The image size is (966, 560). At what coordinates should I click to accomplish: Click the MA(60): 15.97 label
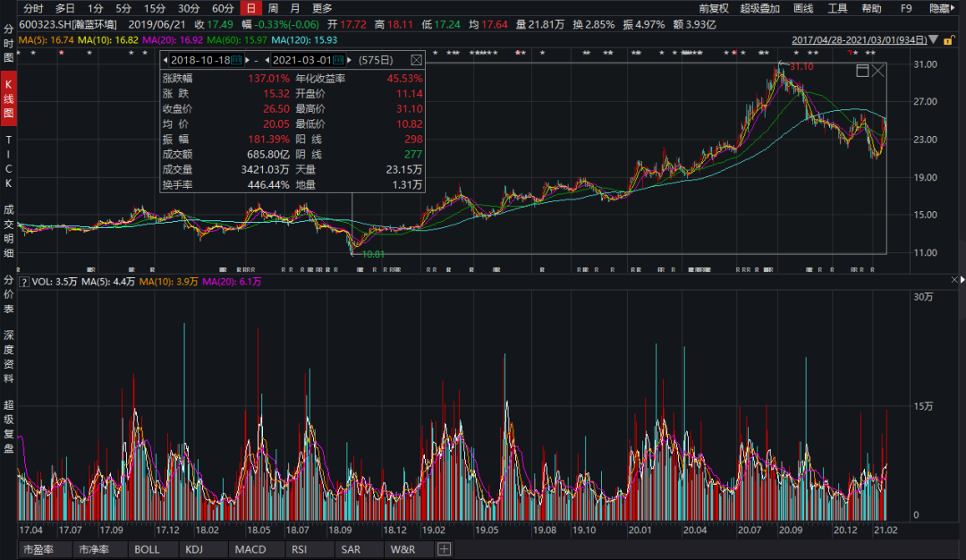coord(237,40)
